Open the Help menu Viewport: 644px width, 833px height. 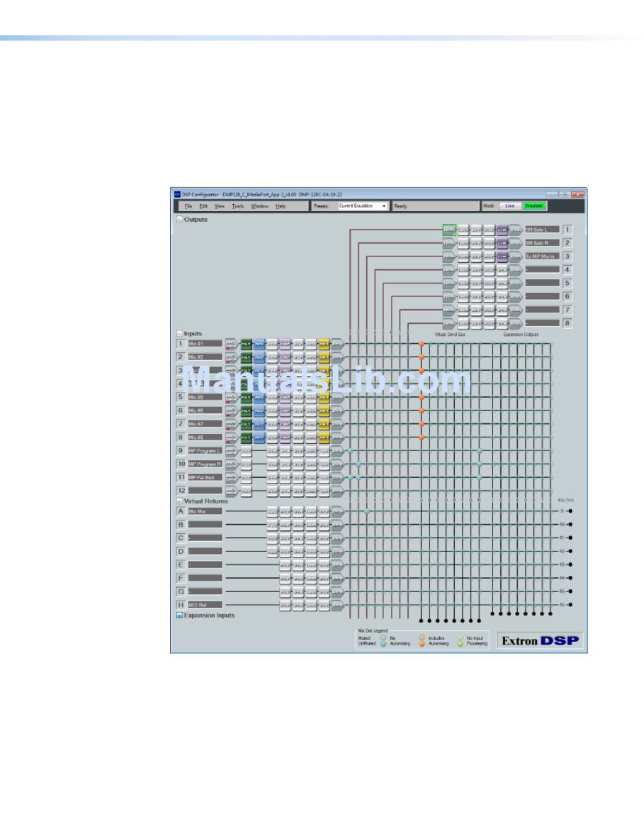(x=281, y=206)
